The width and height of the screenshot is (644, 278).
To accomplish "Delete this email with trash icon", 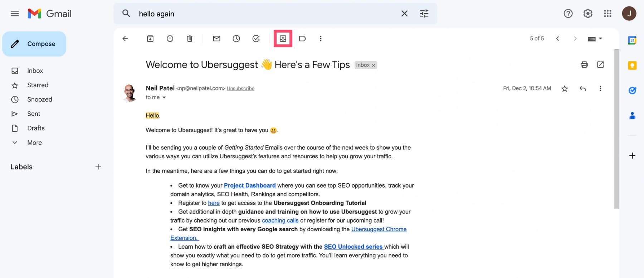I will 190,39.
